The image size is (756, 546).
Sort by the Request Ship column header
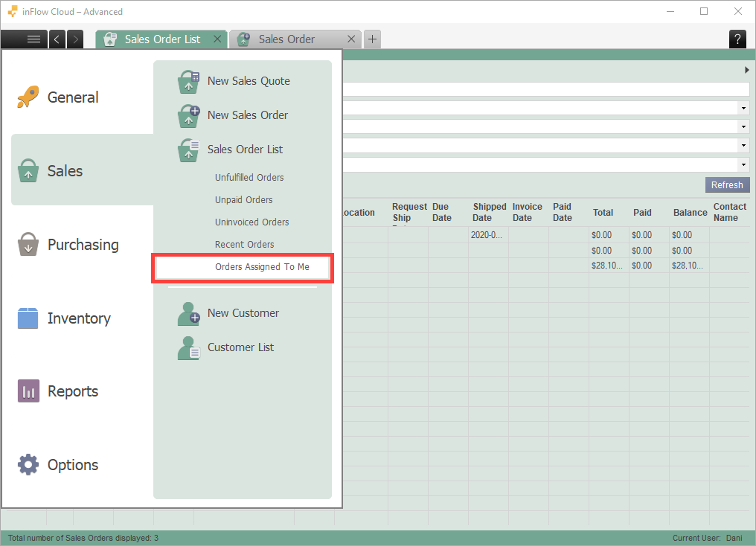(x=409, y=212)
